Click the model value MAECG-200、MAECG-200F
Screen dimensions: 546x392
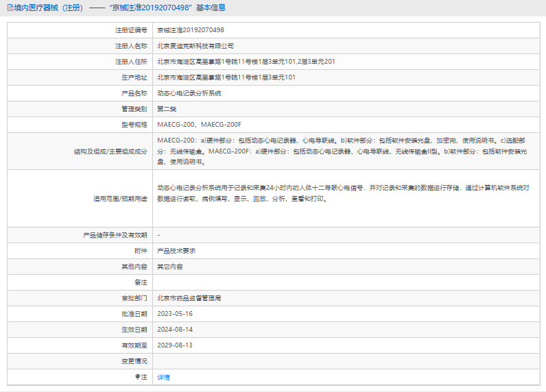pyautogui.click(x=200, y=125)
